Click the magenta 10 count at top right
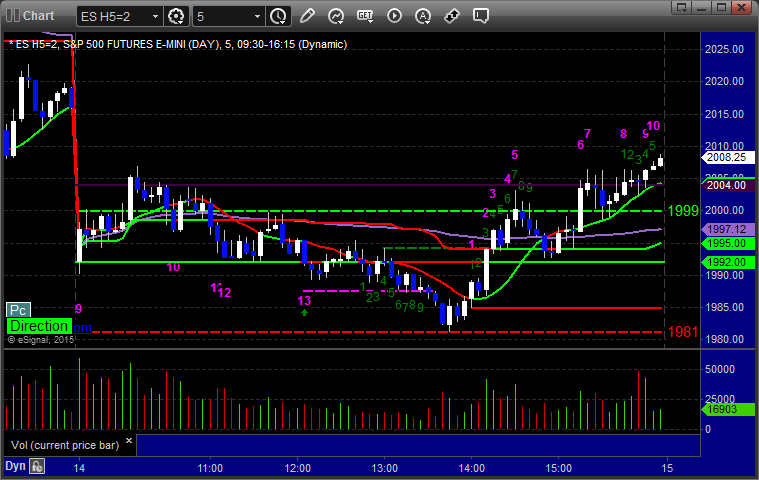The width and height of the screenshot is (759, 480). point(653,126)
